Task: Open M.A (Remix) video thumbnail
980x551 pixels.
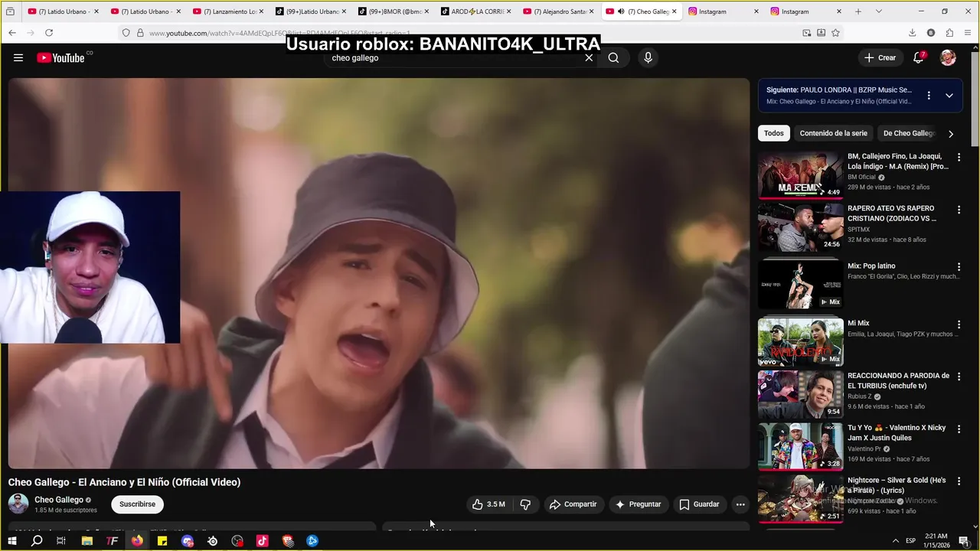Action: [800, 175]
